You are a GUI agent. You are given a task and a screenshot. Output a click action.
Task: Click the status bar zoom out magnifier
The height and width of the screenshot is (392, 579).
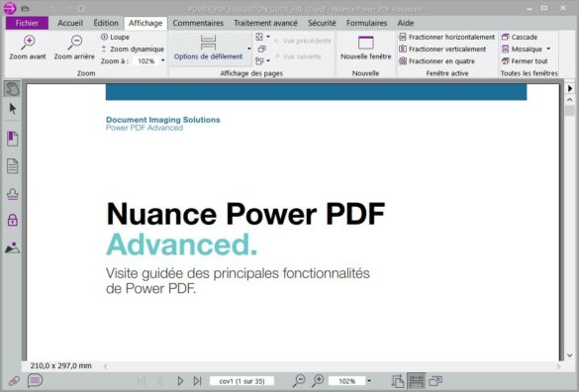(x=299, y=380)
